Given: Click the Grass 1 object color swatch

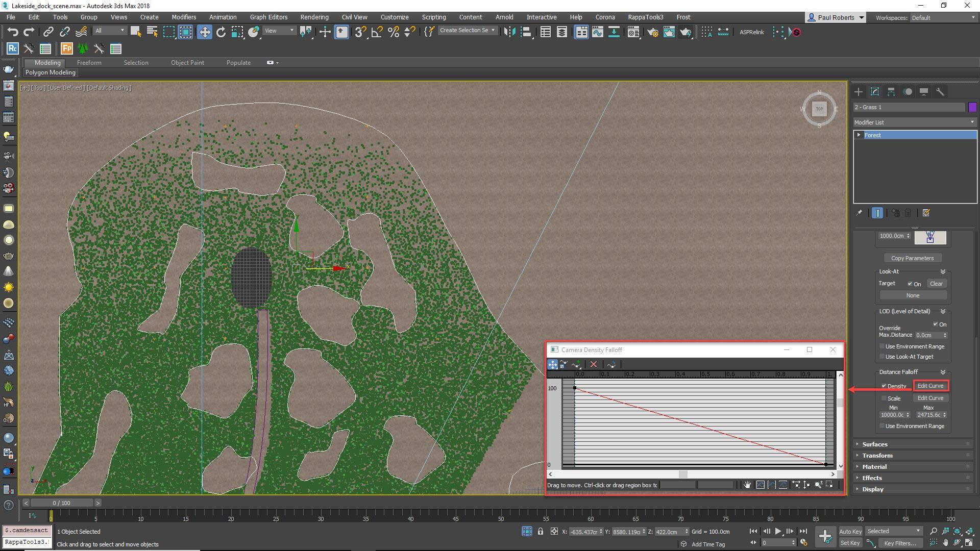Looking at the screenshot, I should click(973, 107).
